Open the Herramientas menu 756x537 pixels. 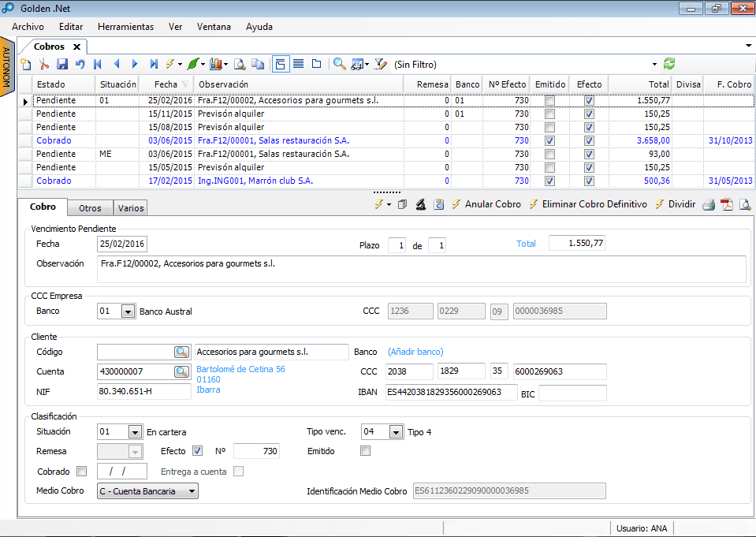(x=125, y=27)
